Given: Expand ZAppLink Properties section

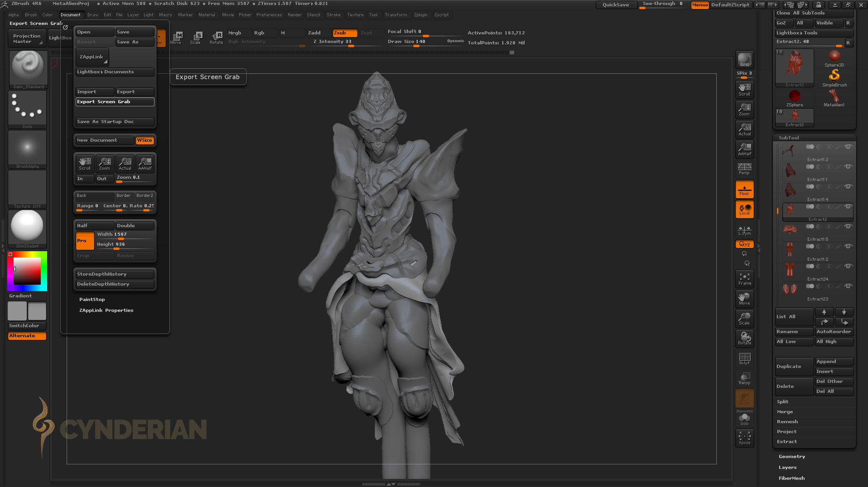Looking at the screenshot, I should (106, 310).
